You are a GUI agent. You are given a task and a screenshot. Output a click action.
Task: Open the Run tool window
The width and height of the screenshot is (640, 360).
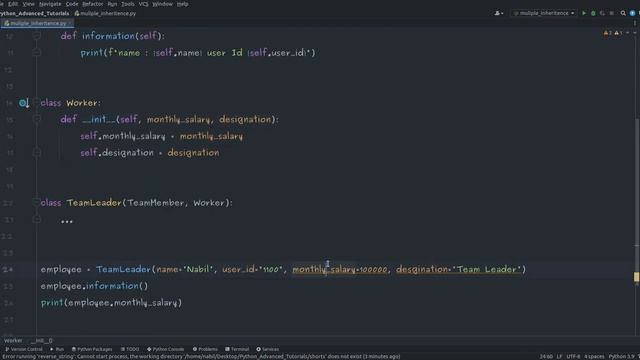(57, 349)
